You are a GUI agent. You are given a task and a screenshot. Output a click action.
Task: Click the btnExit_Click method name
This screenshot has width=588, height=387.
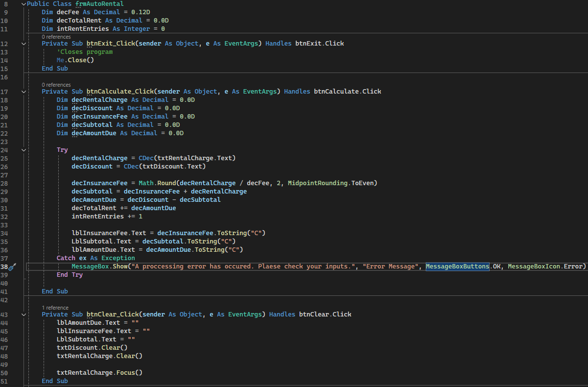tap(111, 44)
